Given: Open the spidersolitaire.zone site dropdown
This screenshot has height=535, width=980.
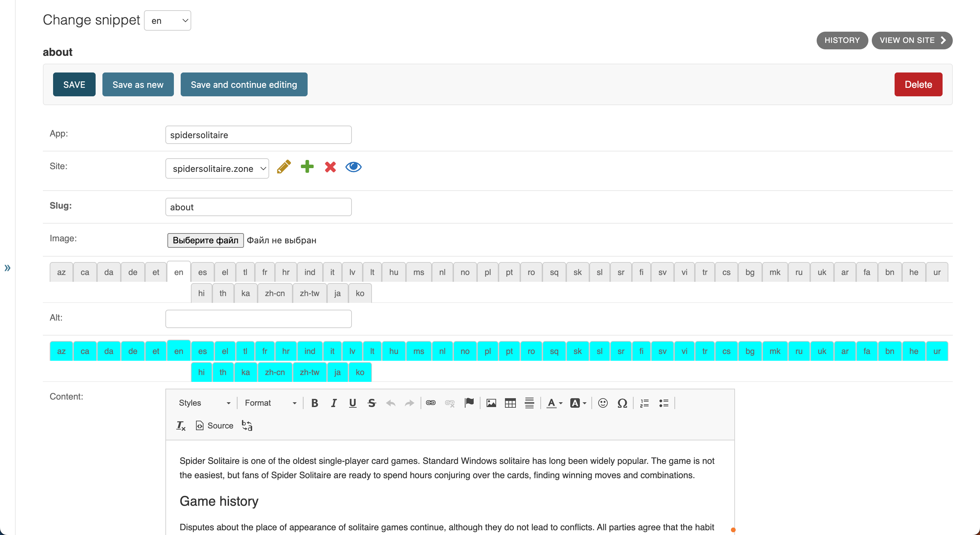Looking at the screenshot, I should point(217,168).
